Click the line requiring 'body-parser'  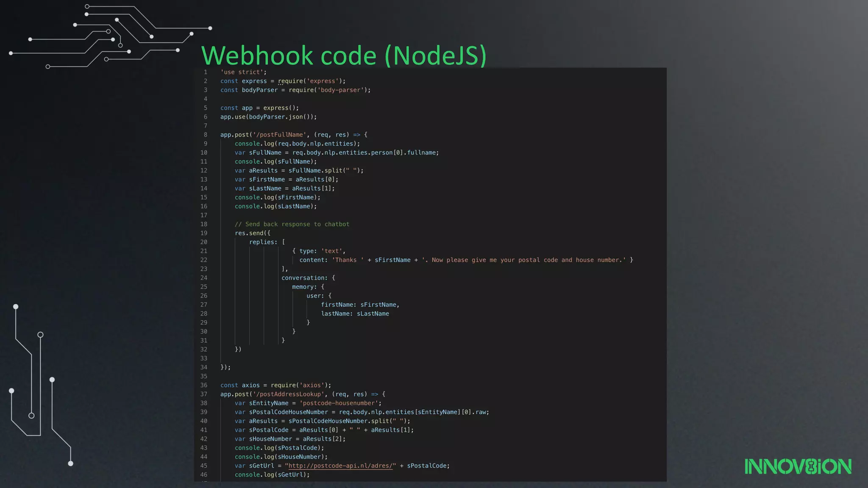(295, 90)
